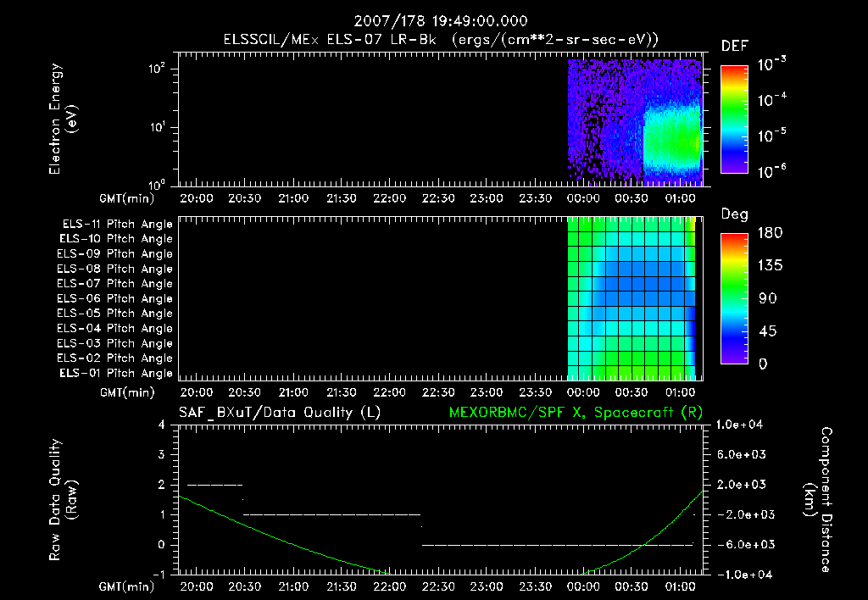
Task: Click the -6.0e+03 right axis value
Action: 742,545
